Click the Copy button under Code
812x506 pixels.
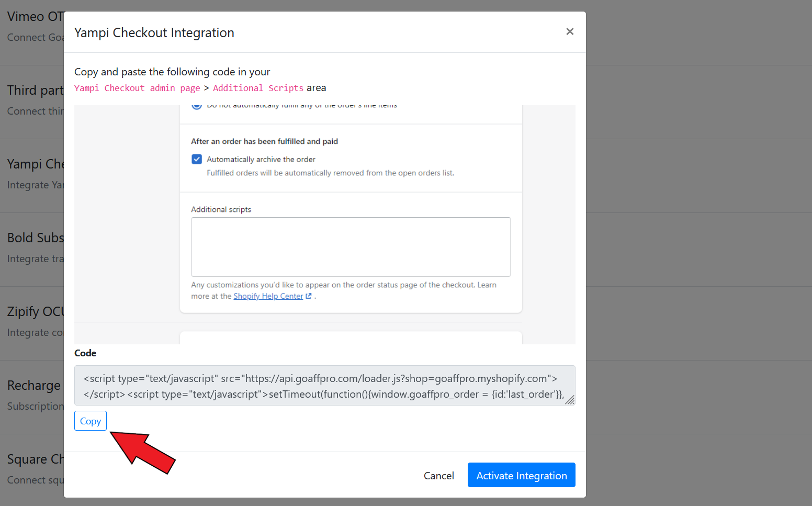tap(91, 421)
